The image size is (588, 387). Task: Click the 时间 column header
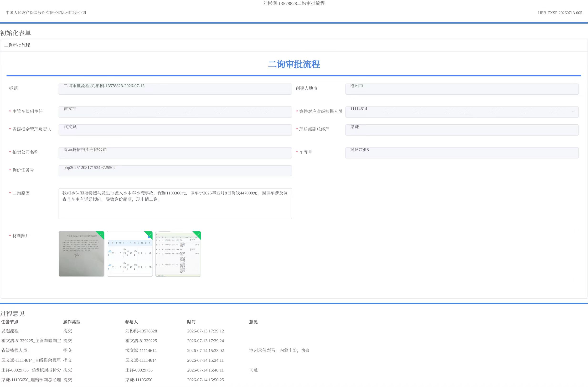[x=191, y=322]
